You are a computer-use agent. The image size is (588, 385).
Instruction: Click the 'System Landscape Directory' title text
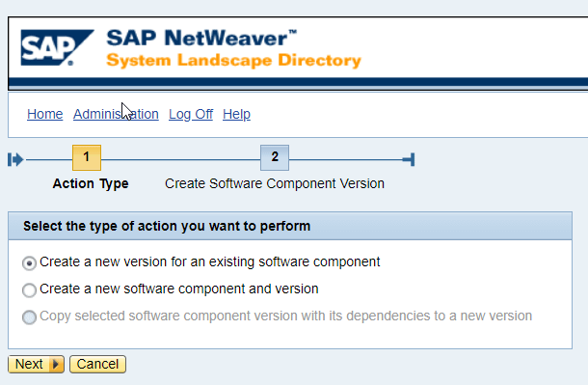[x=233, y=61]
